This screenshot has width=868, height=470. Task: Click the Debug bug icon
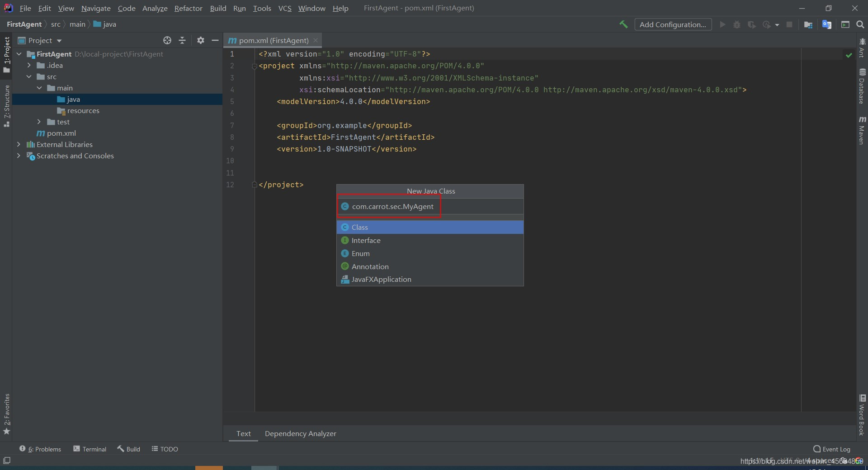[x=737, y=24]
